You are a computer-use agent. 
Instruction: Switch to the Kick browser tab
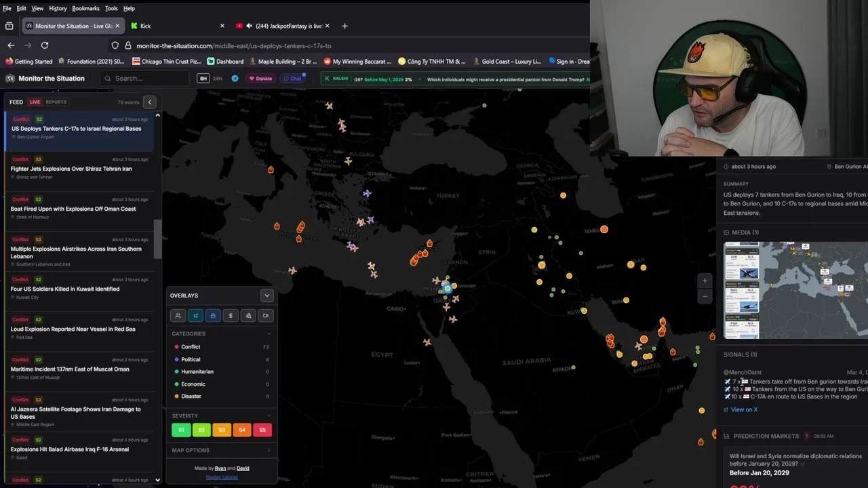click(x=176, y=26)
